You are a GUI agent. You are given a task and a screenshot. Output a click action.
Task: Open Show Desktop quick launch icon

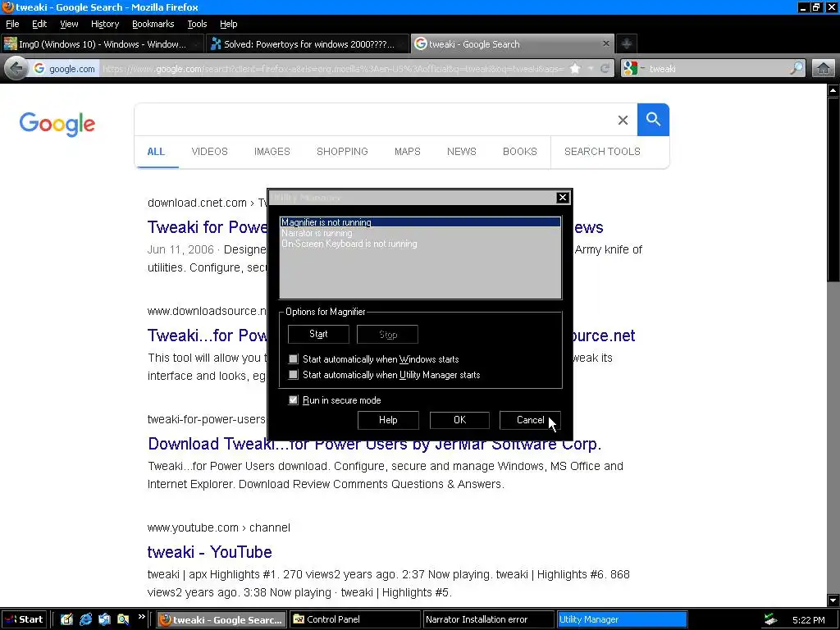pyautogui.click(x=66, y=619)
